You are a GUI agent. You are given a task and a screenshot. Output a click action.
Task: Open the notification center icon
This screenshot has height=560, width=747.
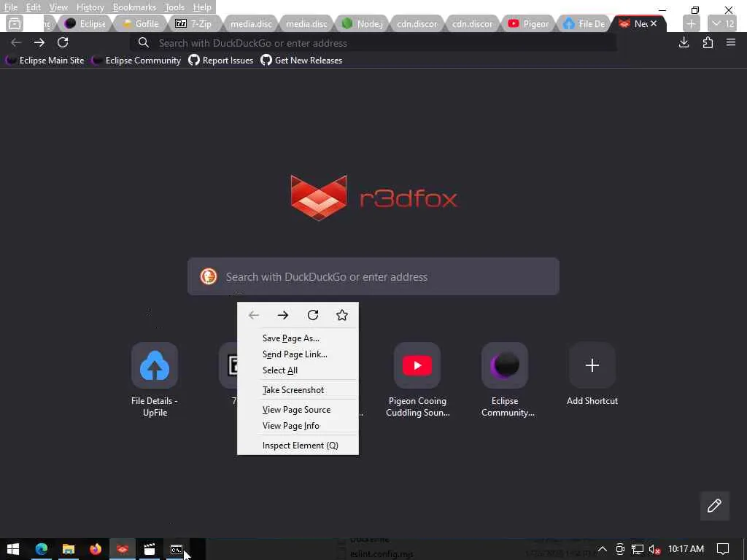[723, 549]
